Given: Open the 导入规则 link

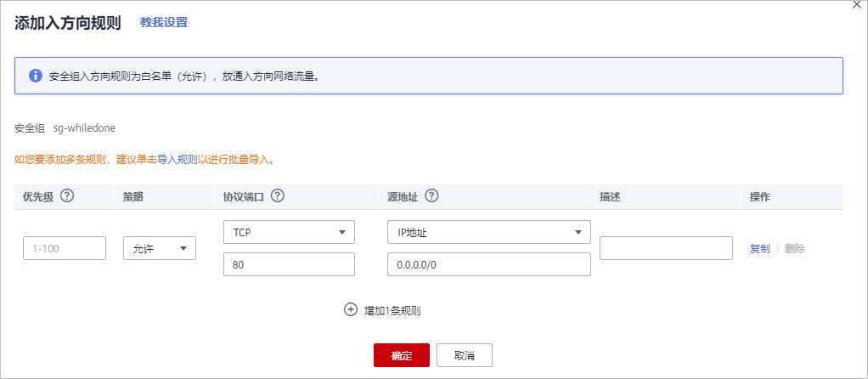Looking at the screenshot, I should click(178, 159).
